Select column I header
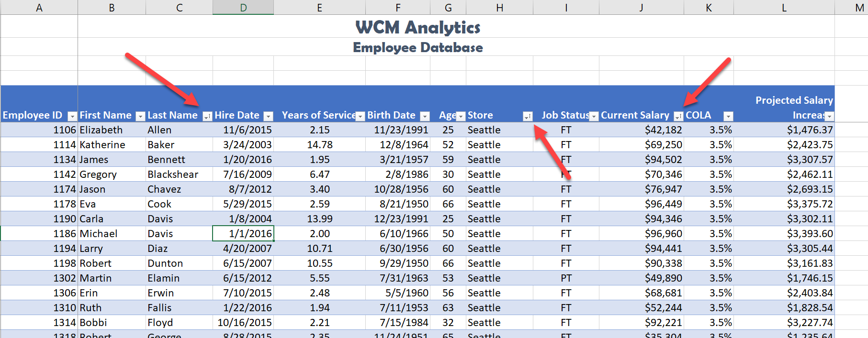 tap(566, 8)
